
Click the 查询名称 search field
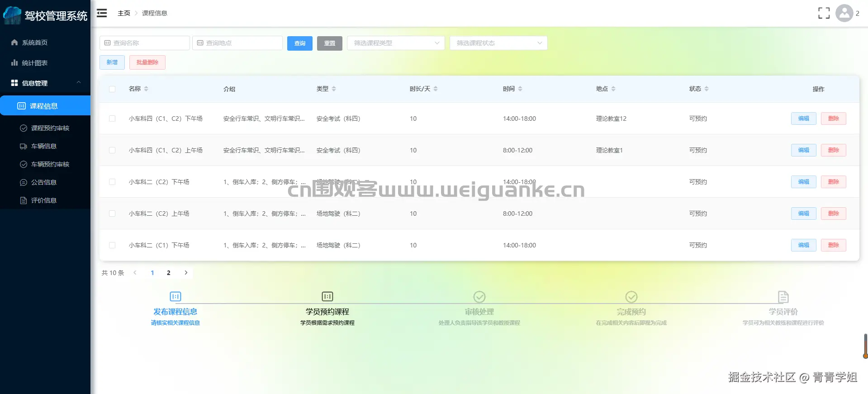coord(145,43)
